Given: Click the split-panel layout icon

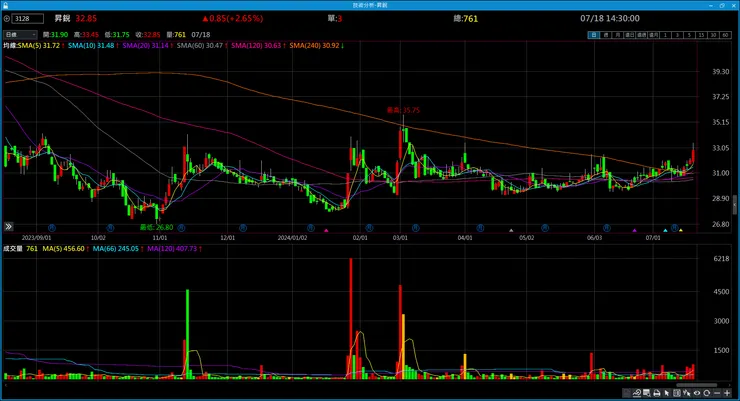Looking at the screenshot, I should [x=677, y=393].
